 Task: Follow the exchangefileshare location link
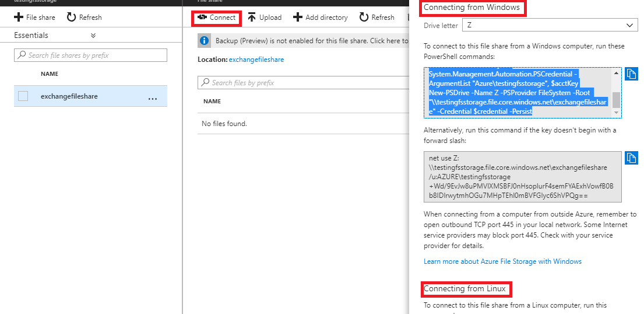256,60
